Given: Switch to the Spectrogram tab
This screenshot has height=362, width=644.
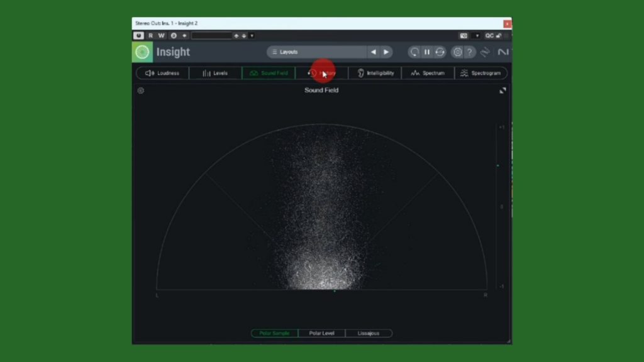Looking at the screenshot, I should click(481, 73).
